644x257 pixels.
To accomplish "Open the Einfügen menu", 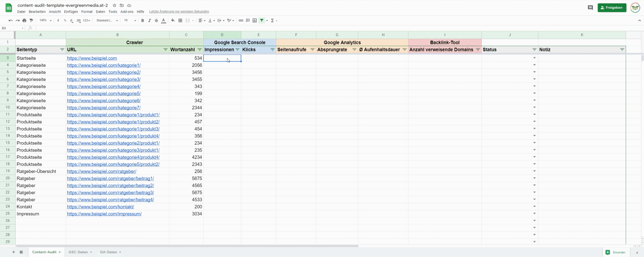I will tap(71, 12).
